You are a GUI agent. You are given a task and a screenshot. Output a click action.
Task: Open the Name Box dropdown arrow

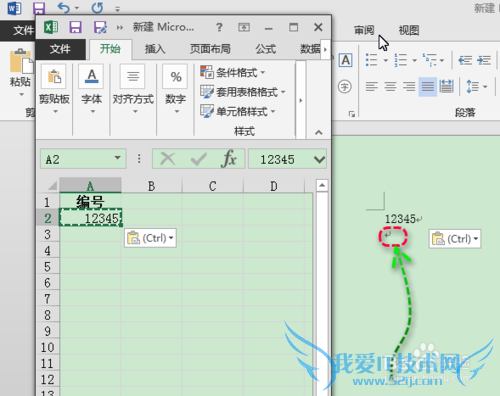point(117,158)
